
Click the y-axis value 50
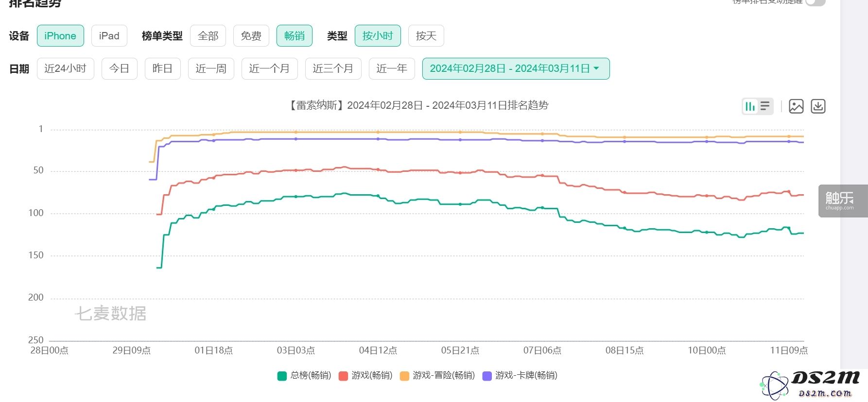point(38,170)
